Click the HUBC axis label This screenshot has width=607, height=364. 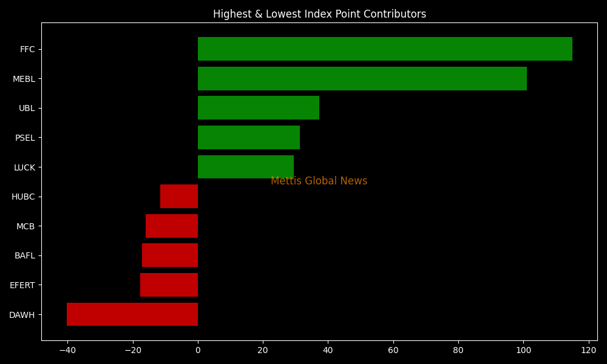pyautogui.click(x=23, y=197)
